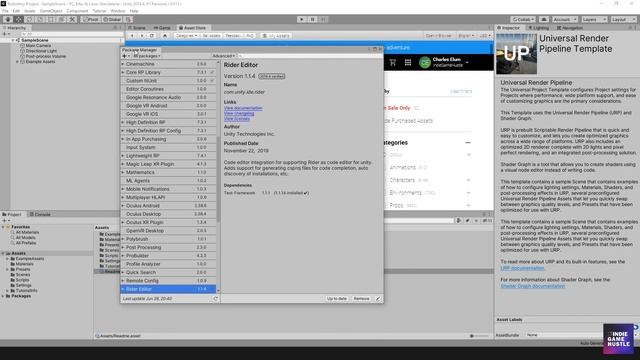Click the Step frame button

point(323,19)
